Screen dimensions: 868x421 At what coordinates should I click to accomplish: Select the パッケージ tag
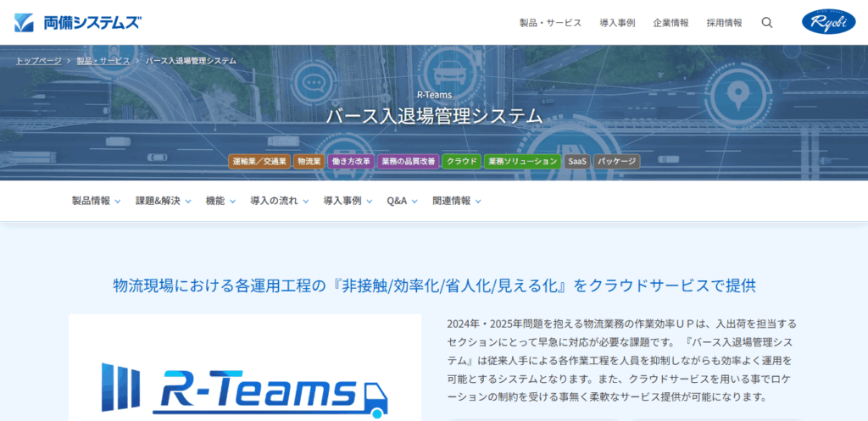[617, 162]
